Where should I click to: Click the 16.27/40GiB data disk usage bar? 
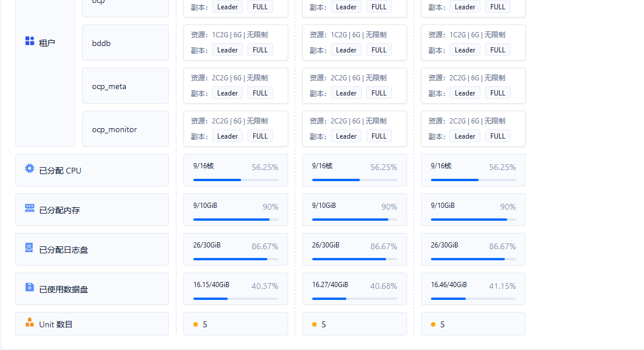click(355, 299)
